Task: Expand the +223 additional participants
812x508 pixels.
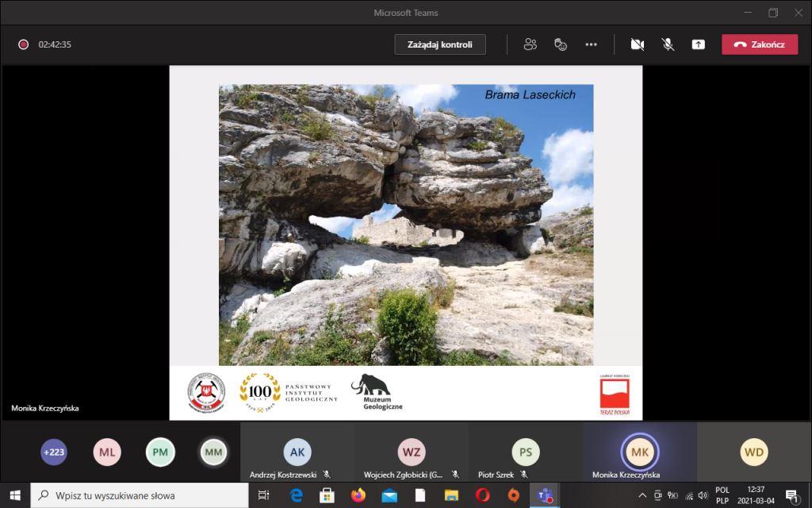Action: [54, 452]
